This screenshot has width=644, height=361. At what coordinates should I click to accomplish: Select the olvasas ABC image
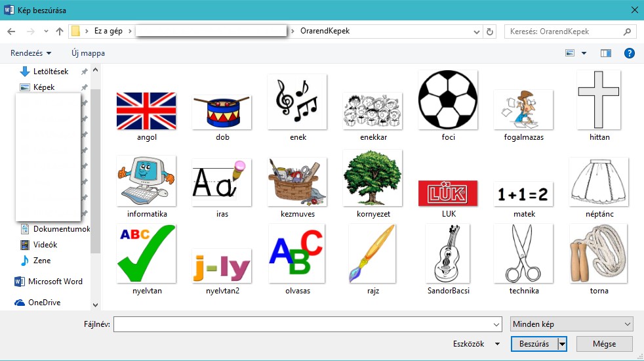click(x=297, y=254)
